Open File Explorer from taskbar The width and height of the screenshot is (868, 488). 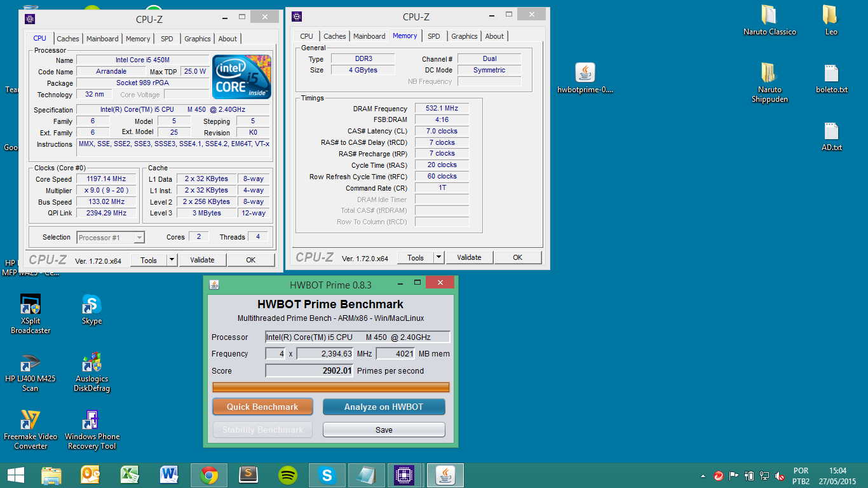51,475
